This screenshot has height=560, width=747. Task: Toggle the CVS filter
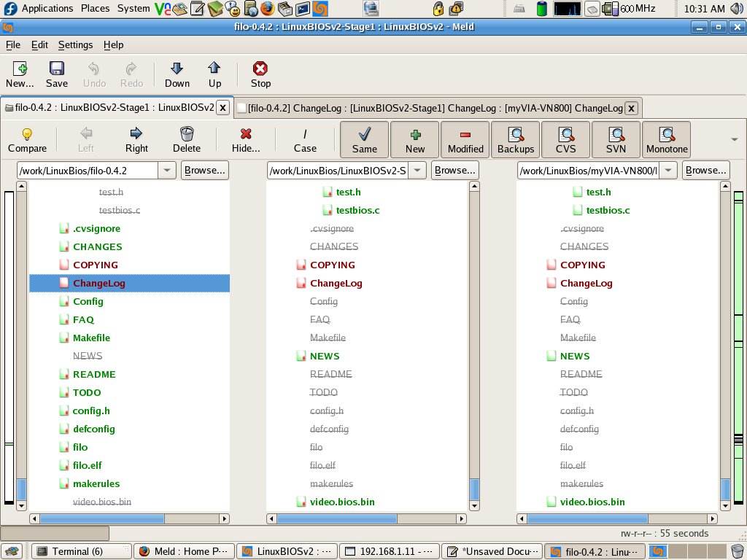566,139
